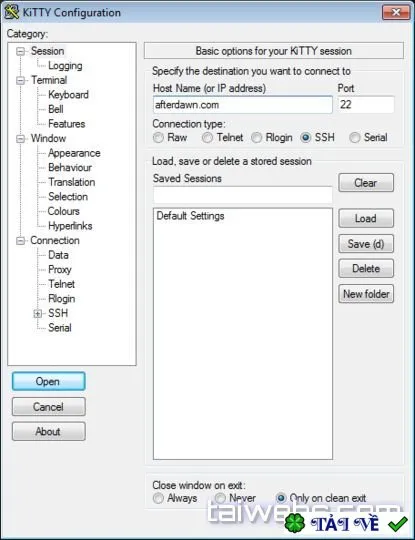The width and height of the screenshot is (415, 540).
Task: Click the KiTTY icon in title bar
Action: pos(12,12)
